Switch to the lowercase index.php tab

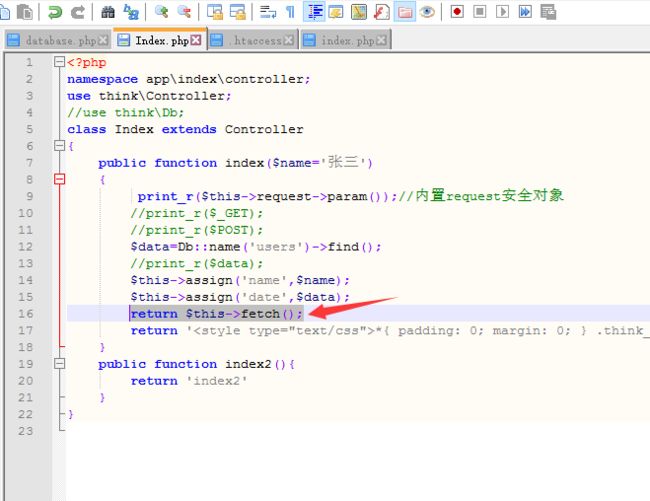[346, 40]
